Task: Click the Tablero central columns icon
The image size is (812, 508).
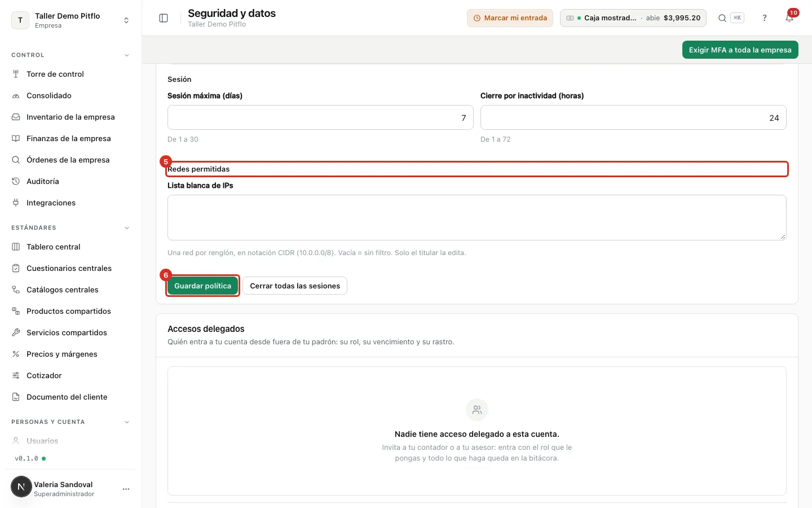Action: pyautogui.click(x=16, y=247)
